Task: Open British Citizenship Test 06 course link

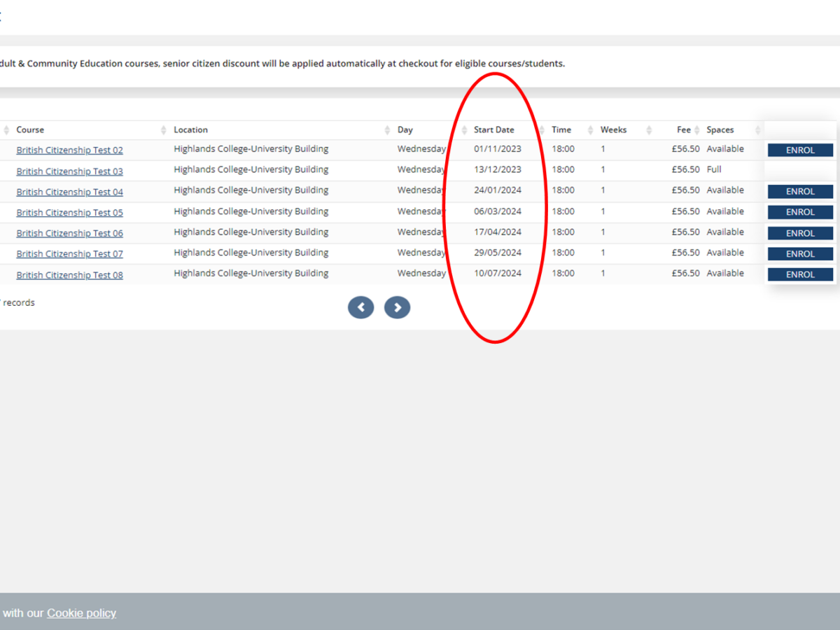Action: click(70, 233)
